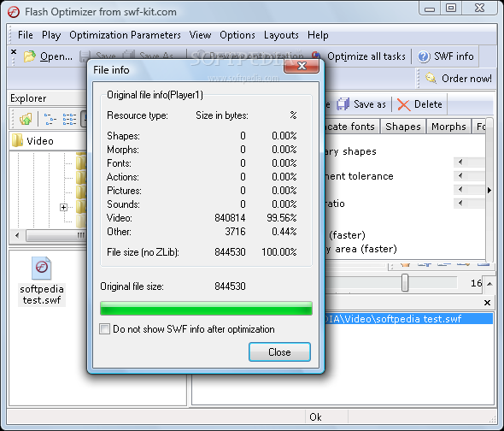The image size is (504, 431).
Task: Click left arrow of tolerance slider
Action: pos(460,176)
